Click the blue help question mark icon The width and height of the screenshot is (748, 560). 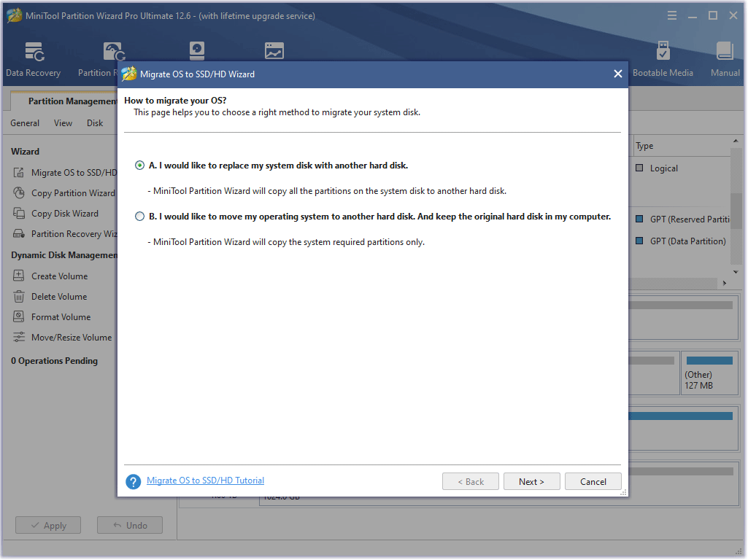[133, 481]
